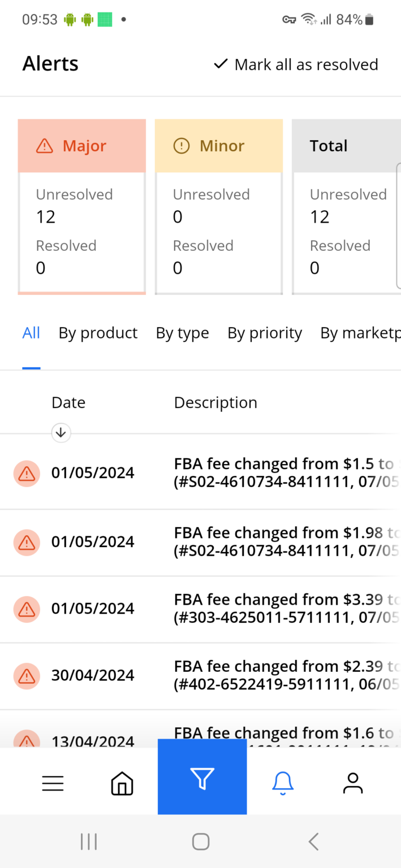
Task: Select the Minor alerts summary card
Action: tap(218, 206)
